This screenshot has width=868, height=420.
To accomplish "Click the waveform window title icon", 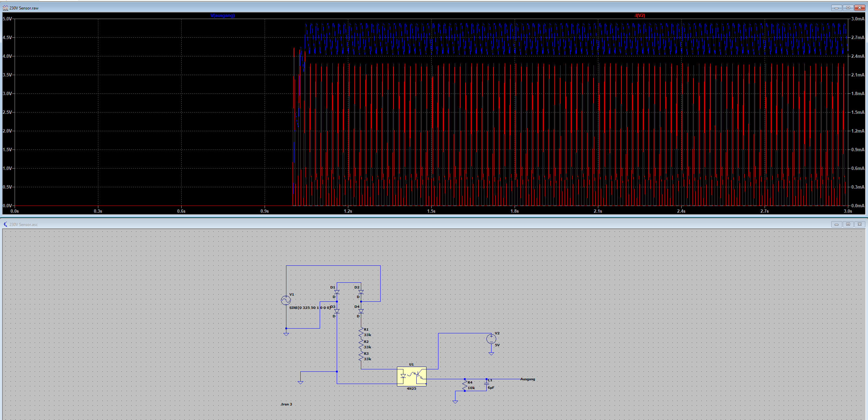I will (5, 8).
